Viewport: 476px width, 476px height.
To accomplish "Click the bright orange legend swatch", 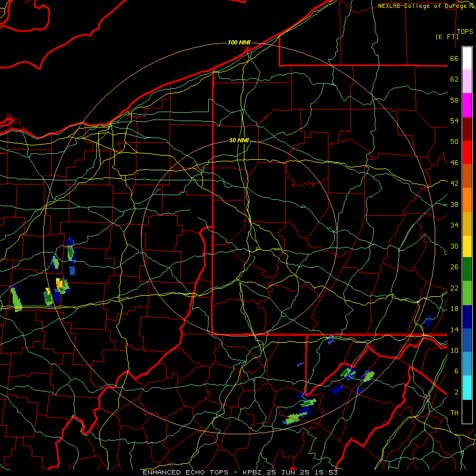I will point(467,200).
